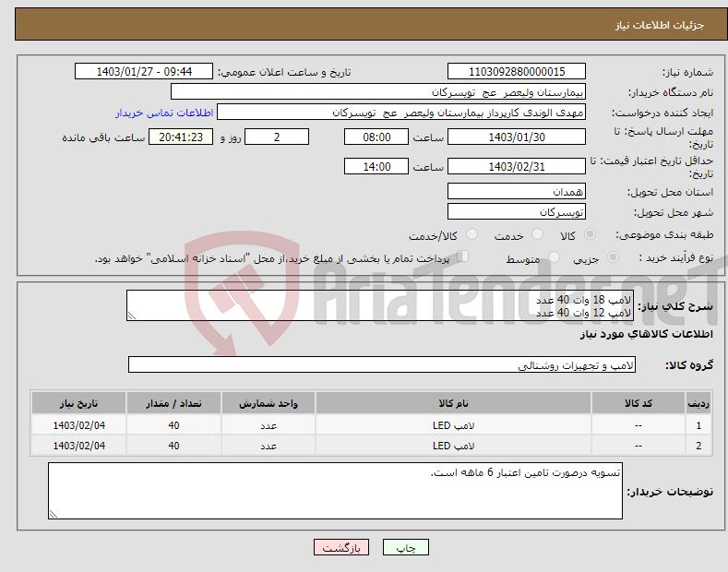The width and height of the screenshot is (728, 572).
Task: Click the ردیف column header
Action: pyautogui.click(x=698, y=403)
